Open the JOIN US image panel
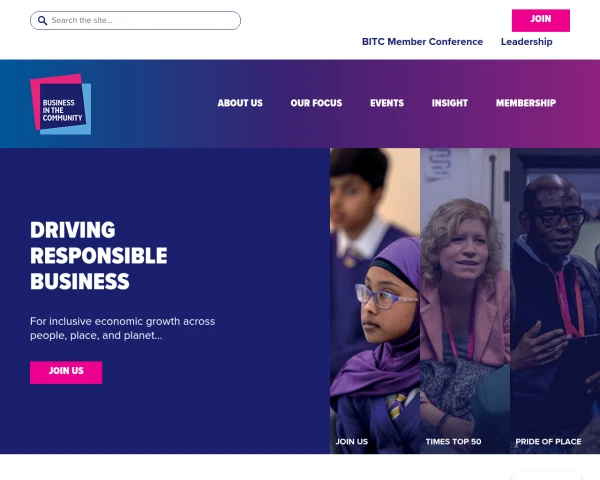 (375, 301)
